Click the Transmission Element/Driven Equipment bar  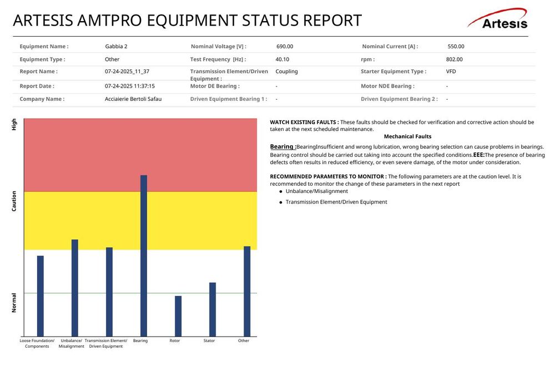tap(109, 292)
